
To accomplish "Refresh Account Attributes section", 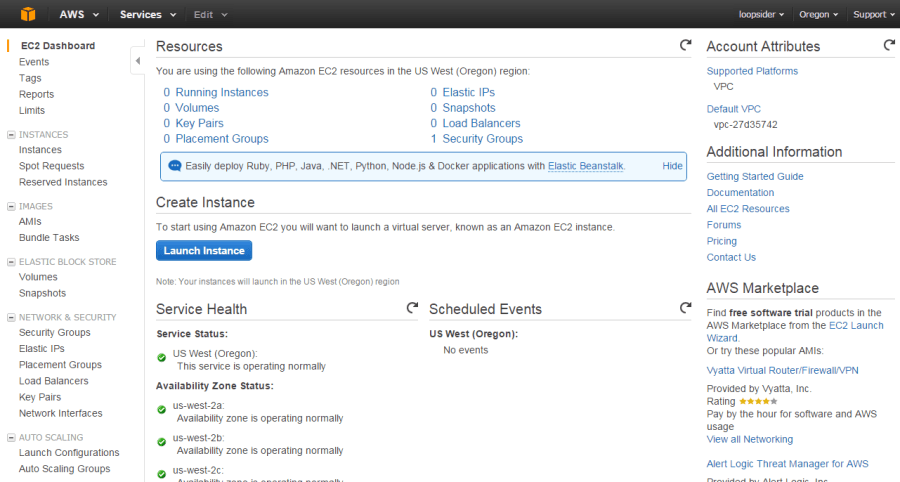I will coord(889,45).
